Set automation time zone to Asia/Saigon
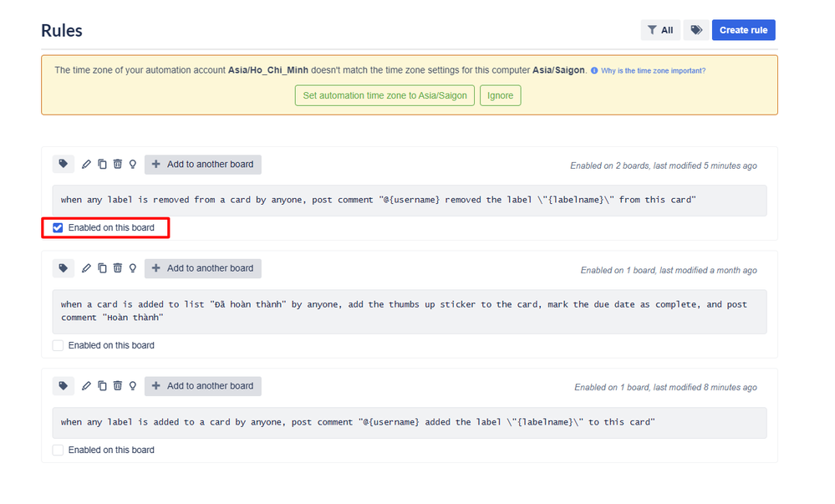Image resolution: width=835 pixels, height=504 pixels. [384, 95]
